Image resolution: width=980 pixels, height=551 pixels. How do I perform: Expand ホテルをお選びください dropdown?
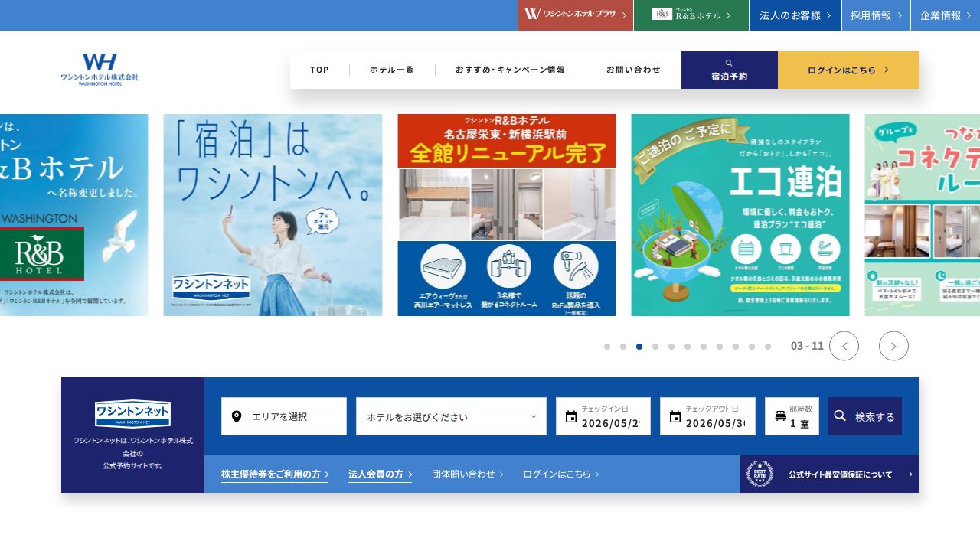(451, 416)
